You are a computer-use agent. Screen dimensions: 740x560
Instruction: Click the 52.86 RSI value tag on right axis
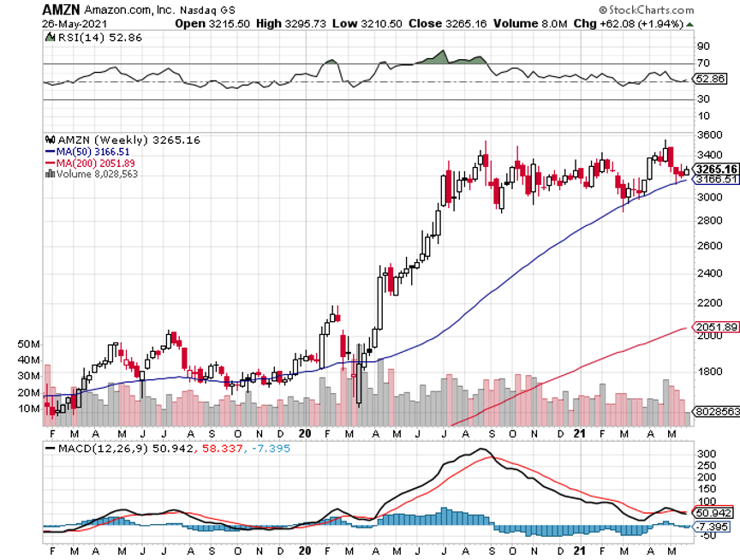coord(710,79)
